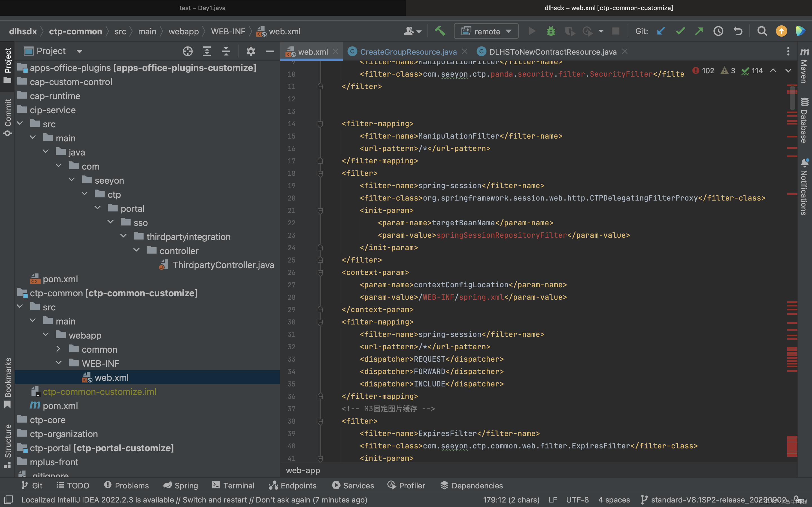The height and width of the screenshot is (507, 812).
Task: Click the editor vertical scrollbar thumb
Action: click(792, 98)
